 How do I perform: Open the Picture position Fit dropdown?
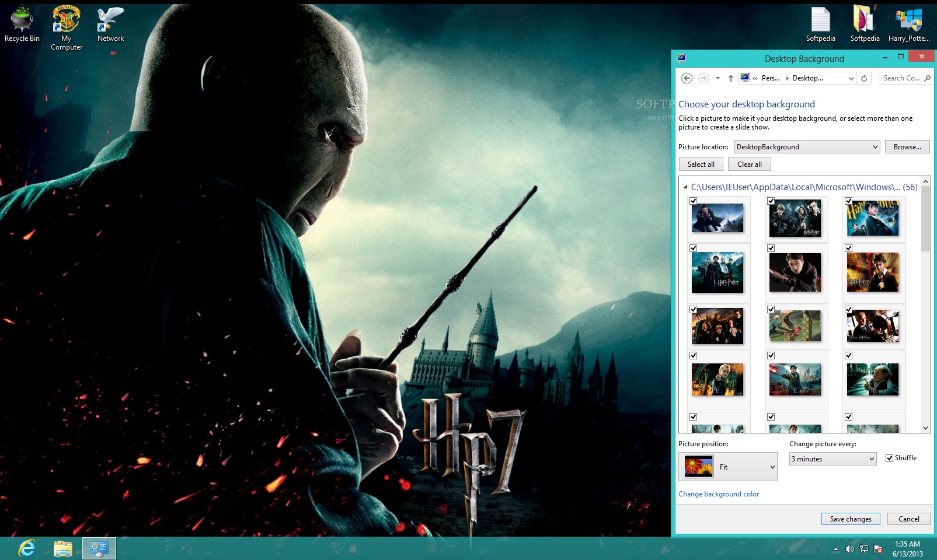[728, 467]
